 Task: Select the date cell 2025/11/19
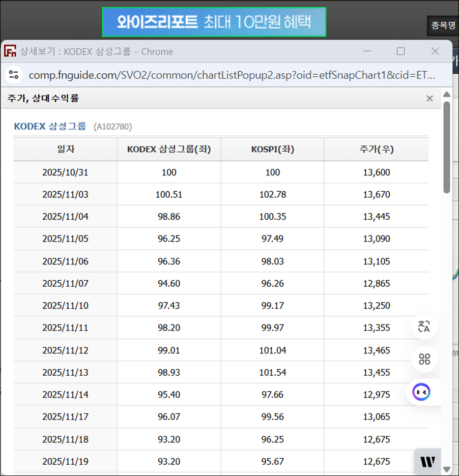pos(65,461)
